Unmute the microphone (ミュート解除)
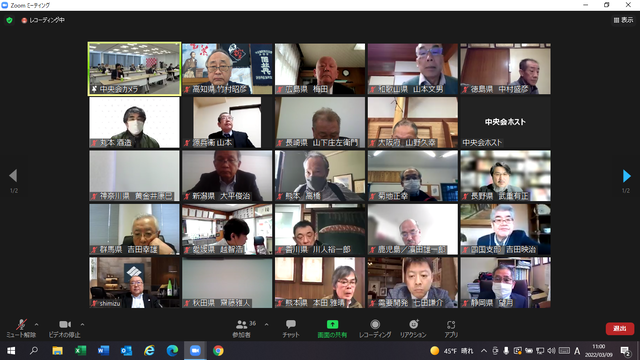Image resolution: width=640 pixels, height=360 pixels. (x=21, y=329)
